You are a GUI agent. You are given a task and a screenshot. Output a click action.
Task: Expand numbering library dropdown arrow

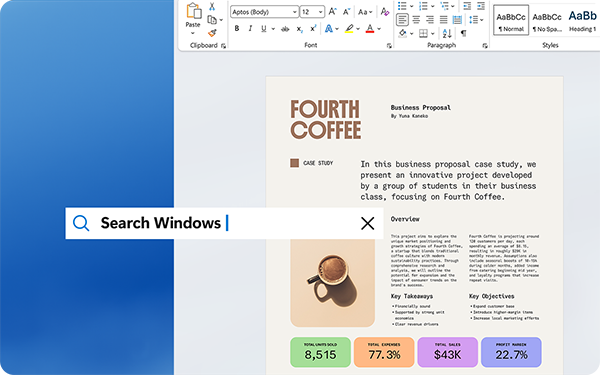point(433,7)
